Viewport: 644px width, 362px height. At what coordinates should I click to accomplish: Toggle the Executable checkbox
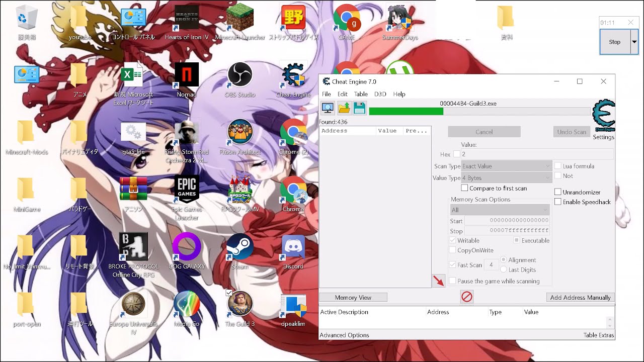click(x=517, y=240)
